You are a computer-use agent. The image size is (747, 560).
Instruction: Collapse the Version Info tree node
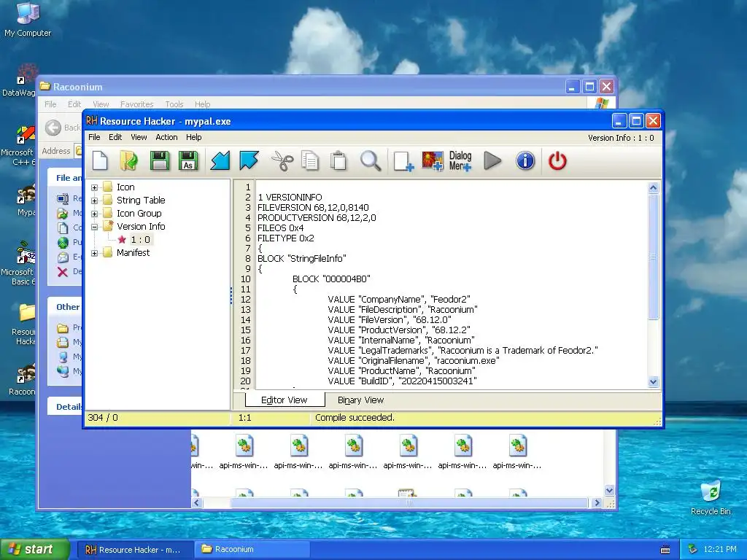click(94, 227)
